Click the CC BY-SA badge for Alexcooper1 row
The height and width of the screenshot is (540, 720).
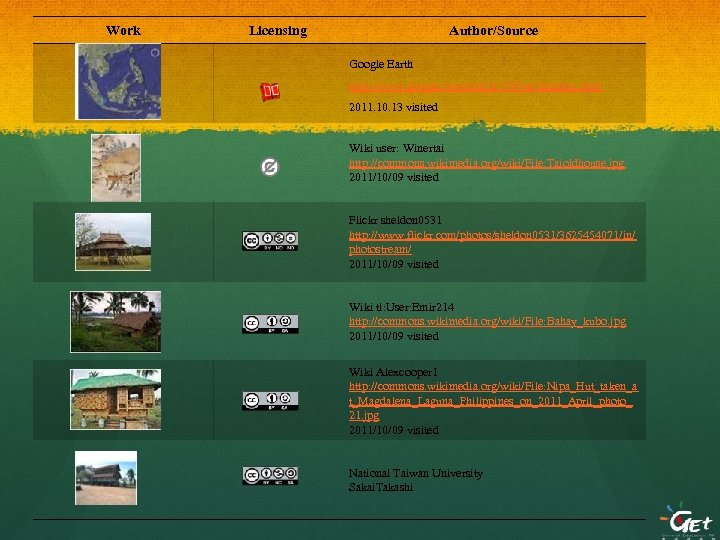click(270, 400)
